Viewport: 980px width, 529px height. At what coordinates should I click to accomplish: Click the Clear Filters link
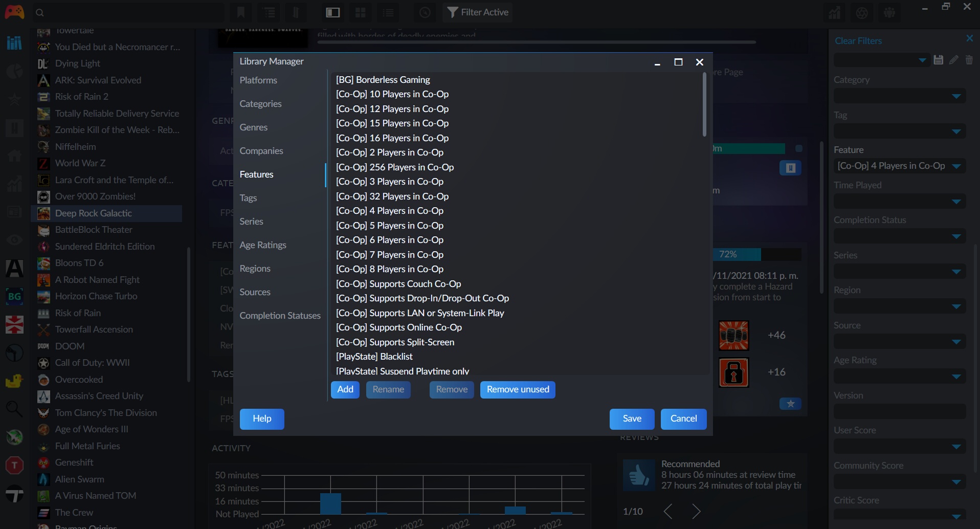tap(858, 41)
